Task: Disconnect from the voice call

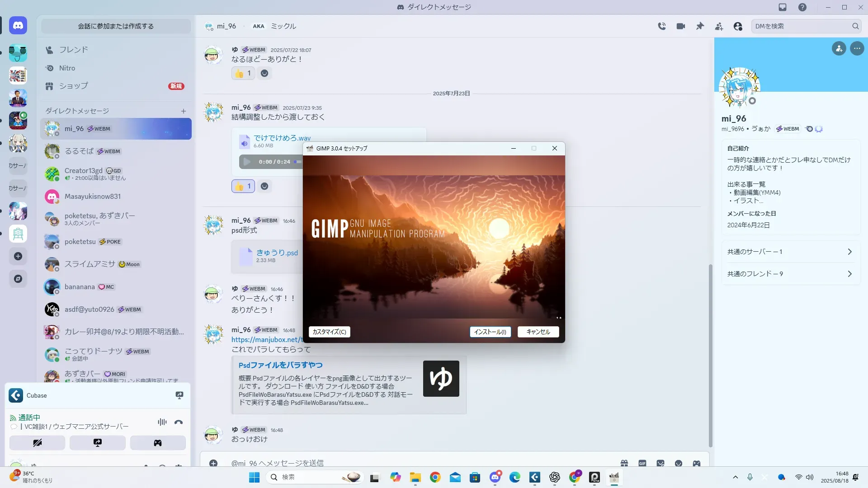Action: [179, 422]
